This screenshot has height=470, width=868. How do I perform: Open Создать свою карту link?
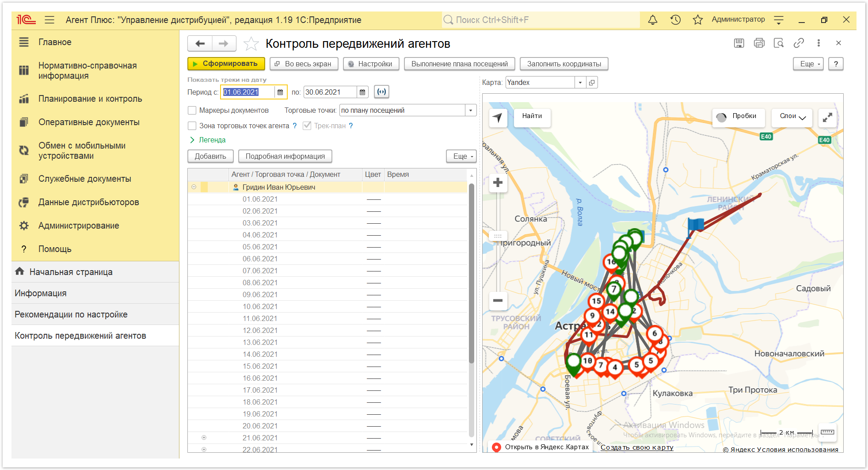click(637, 447)
